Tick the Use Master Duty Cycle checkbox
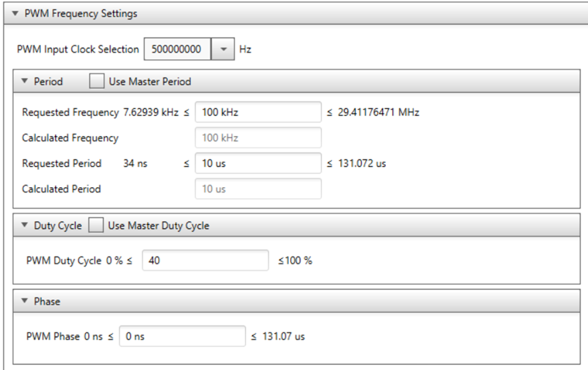The image size is (588, 370). 95,226
